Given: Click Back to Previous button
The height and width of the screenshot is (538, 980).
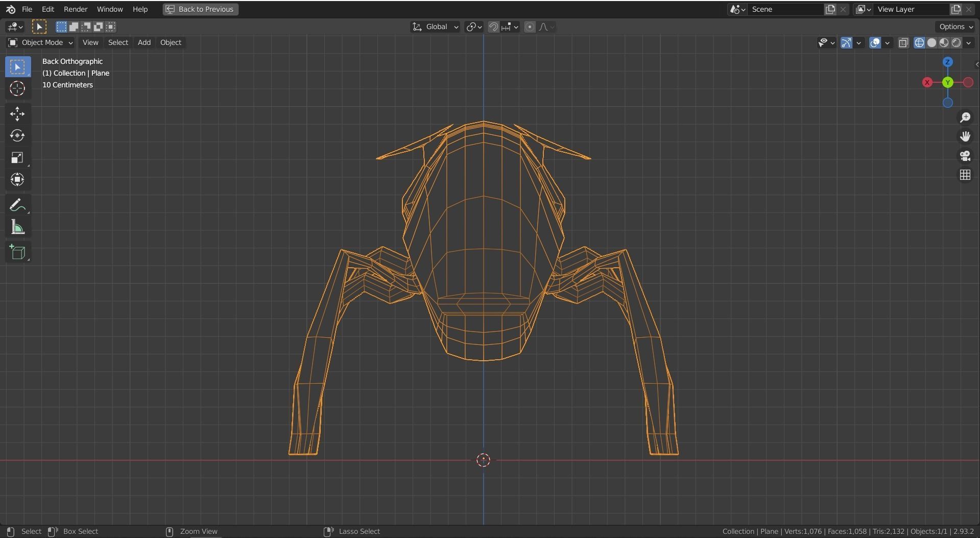Looking at the screenshot, I should pyautogui.click(x=200, y=9).
